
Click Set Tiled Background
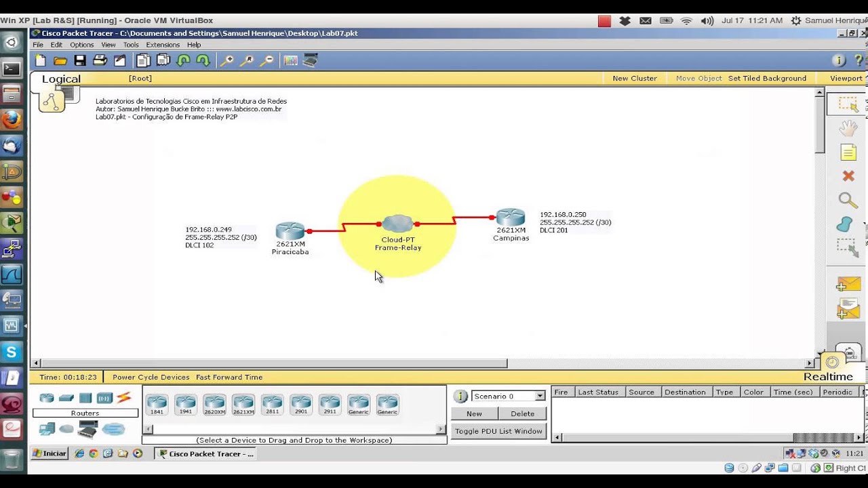click(x=767, y=78)
